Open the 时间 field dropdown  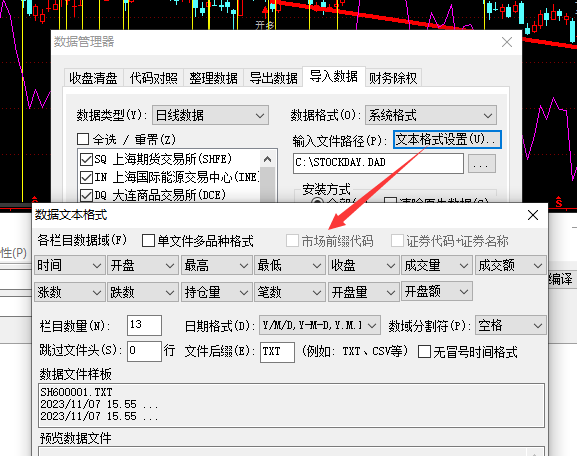70,265
